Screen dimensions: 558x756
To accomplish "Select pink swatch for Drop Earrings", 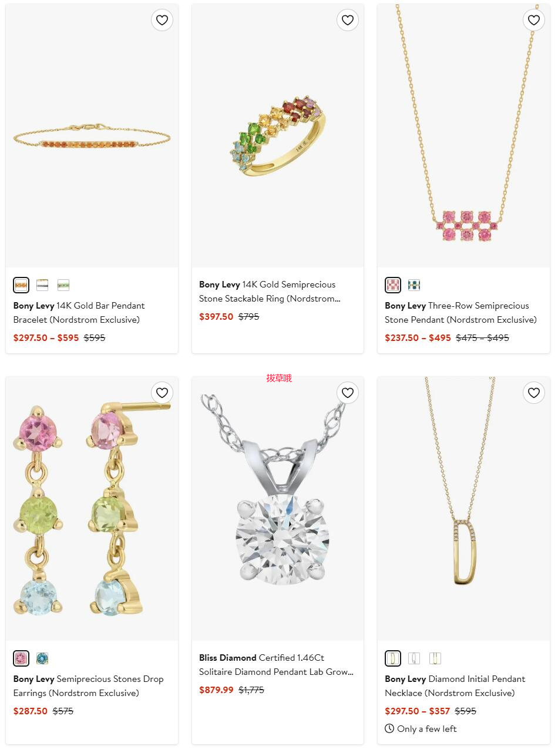I will coord(21,658).
